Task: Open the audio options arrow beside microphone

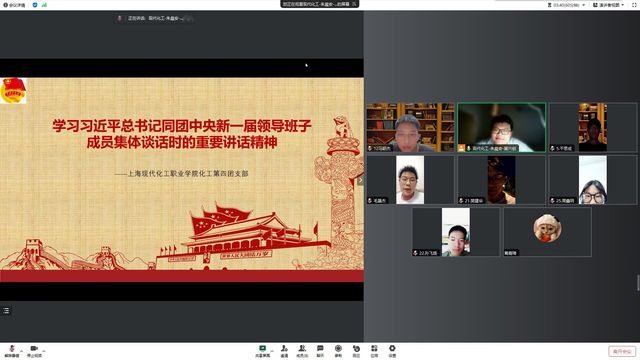Action: coord(21,350)
